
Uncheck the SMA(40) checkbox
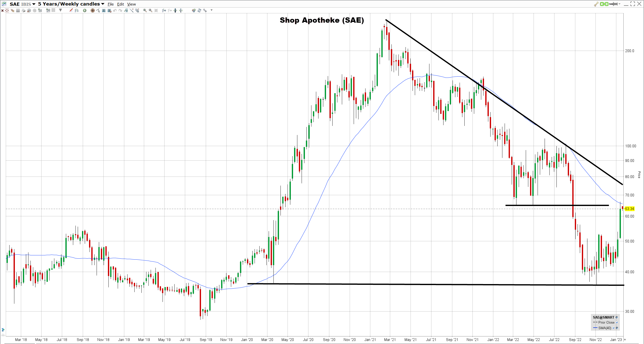pyautogui.click(x=614, y=328)
